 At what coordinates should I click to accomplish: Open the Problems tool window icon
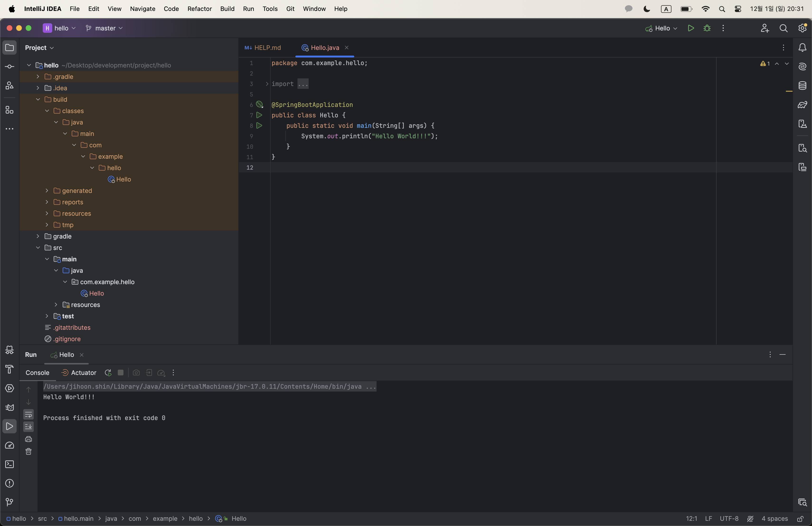tap(9, 483)
